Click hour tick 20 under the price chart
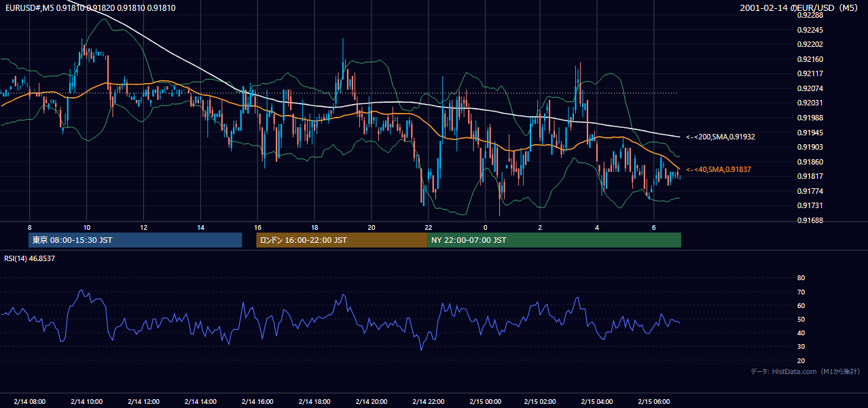Viewport: 868px width, 408px height. 371,227
